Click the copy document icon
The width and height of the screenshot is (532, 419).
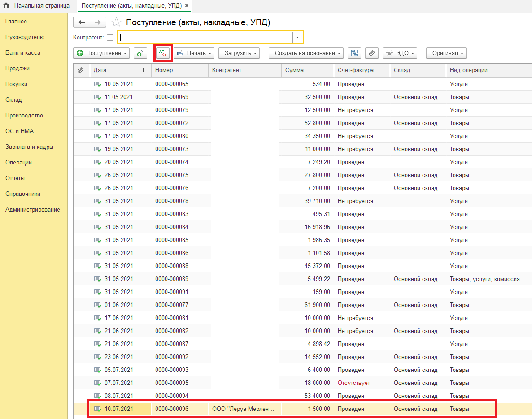tap(140, 53)
